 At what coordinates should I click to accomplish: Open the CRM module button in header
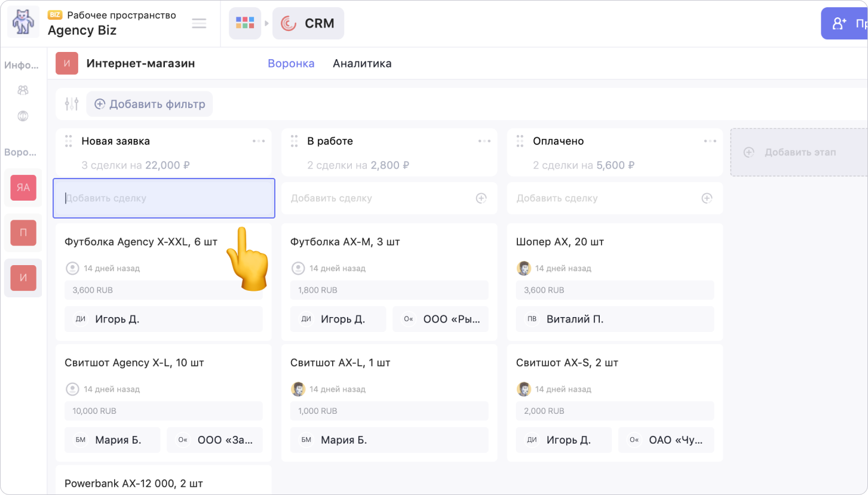coord(308,23)
